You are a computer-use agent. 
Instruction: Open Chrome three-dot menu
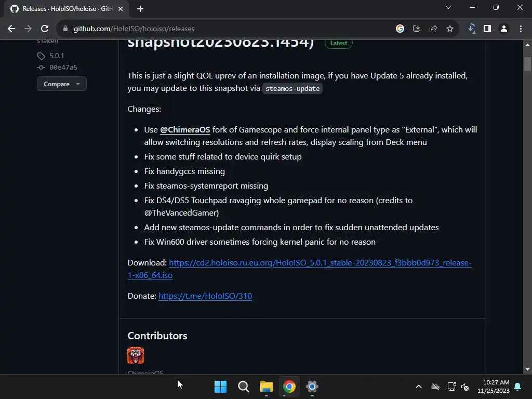click(x=521, y=29)
